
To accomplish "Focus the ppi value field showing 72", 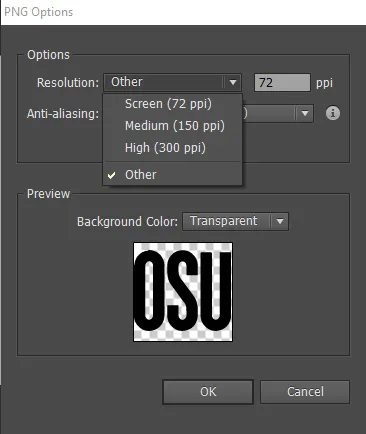I will coord(282,82).
